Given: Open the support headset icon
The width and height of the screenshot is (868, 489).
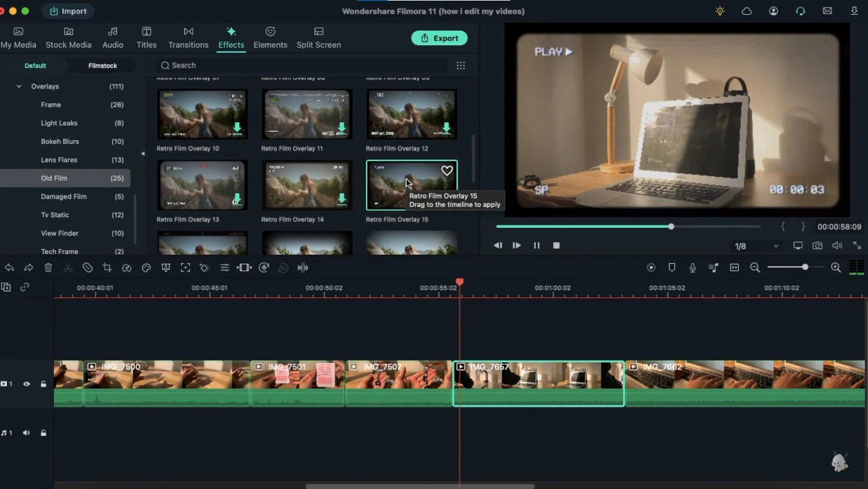Looking at the screenshot, I should 801,11.
